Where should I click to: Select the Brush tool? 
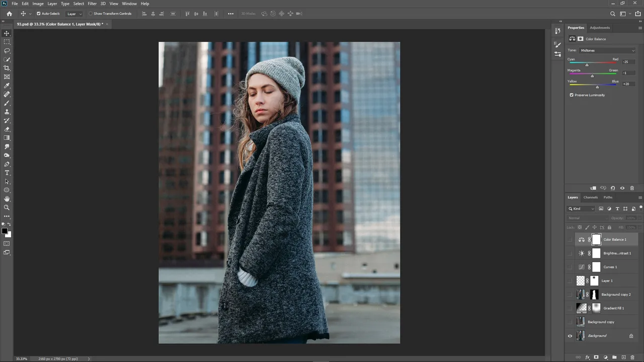(x=7, y=103)
